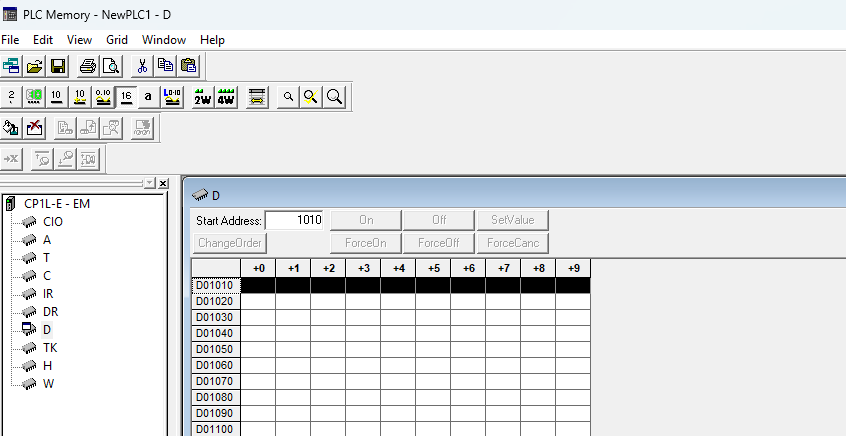This screenshot has width=846, height=436.
Task: Select D memory area in tree
Action: [x=47, y=330]
